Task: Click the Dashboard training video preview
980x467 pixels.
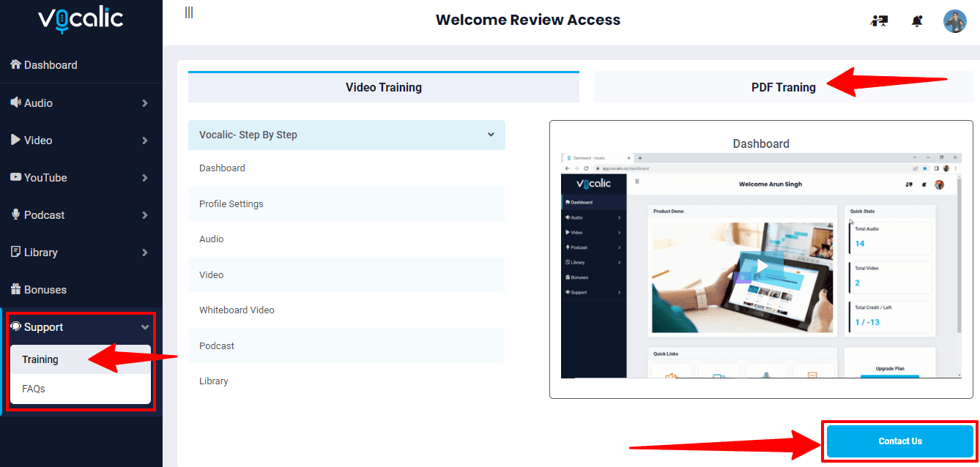Action: point(761,266)
